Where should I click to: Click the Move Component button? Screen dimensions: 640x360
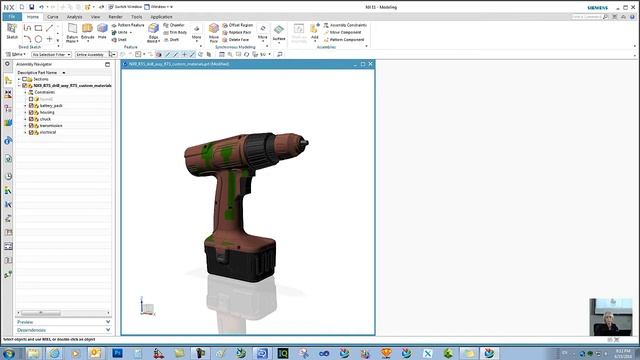tap(342, 32)
